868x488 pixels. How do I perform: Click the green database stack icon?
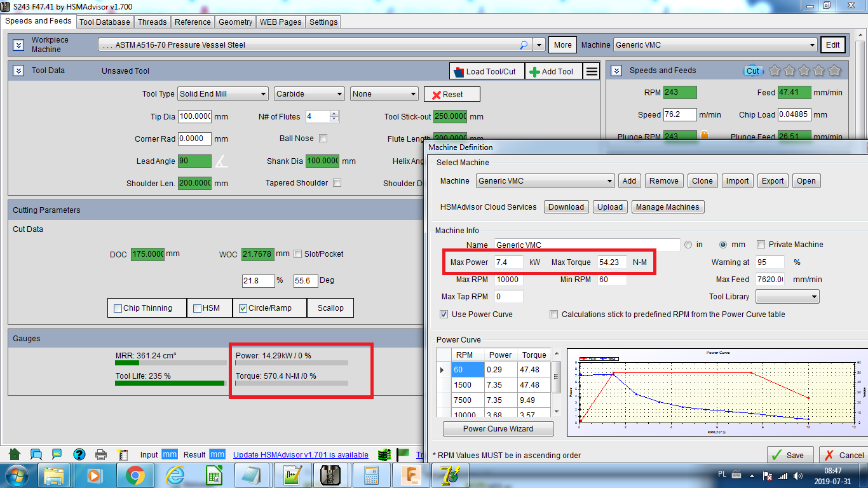(384, 454)
